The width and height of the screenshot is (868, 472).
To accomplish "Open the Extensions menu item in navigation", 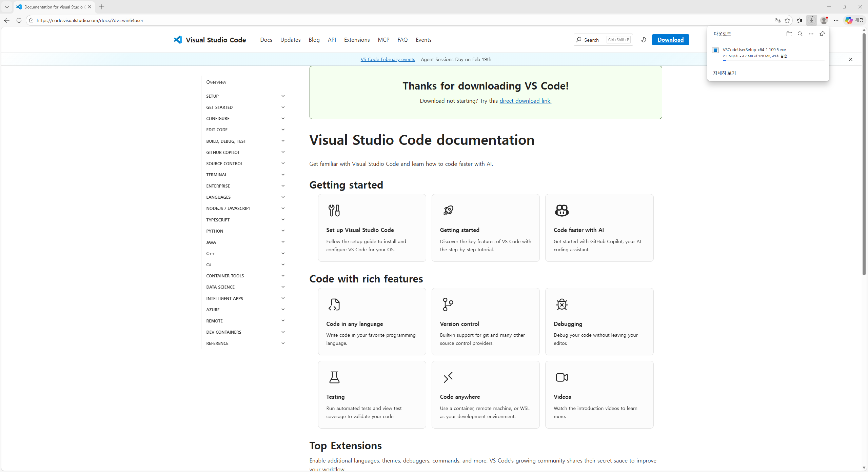I will 357,40.
